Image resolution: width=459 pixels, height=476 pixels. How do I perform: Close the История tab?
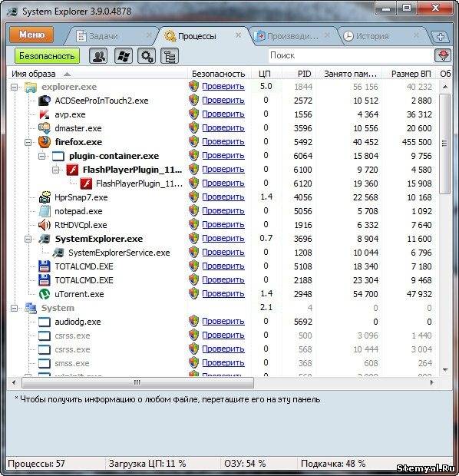(x=416, y=35)
